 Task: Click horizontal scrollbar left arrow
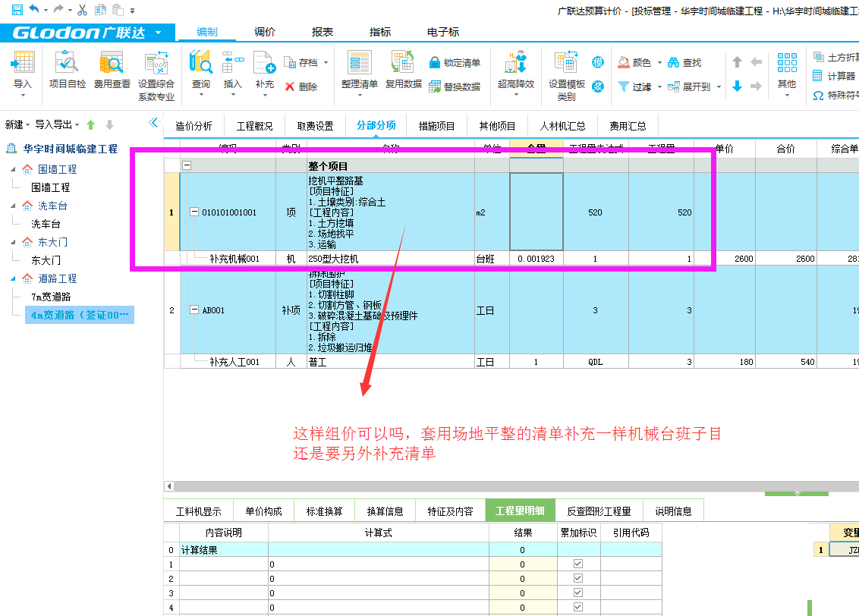coord(169,486)
